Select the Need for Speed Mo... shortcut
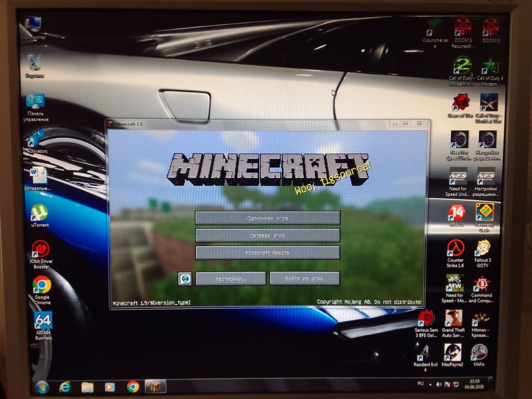532x399 pixels. coord(454,289)
